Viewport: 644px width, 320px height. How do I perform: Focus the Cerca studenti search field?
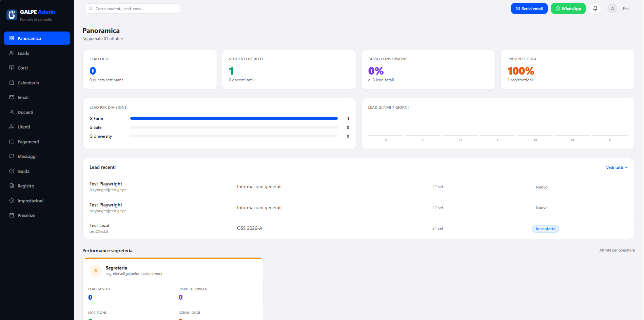click(133, 9)
